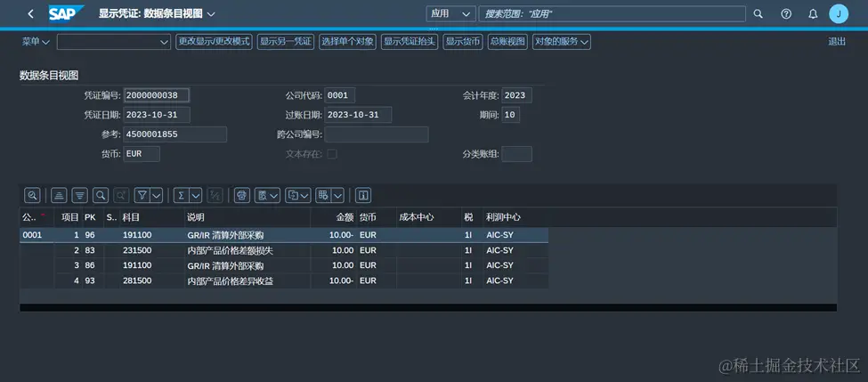The image size is (868, 382).
Task: Click 更改显示/更改模式 button
Action: point(215,42)
